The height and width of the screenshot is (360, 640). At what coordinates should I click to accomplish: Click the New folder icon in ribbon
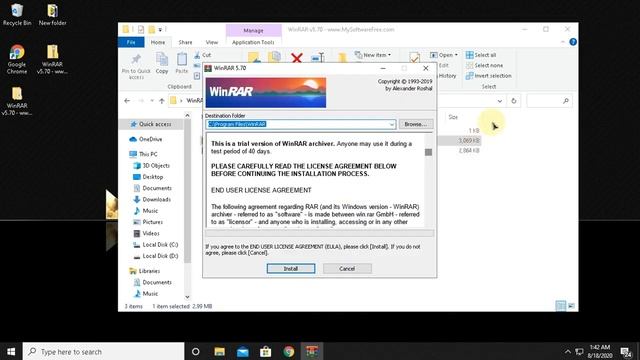click(x=342, y=58)
